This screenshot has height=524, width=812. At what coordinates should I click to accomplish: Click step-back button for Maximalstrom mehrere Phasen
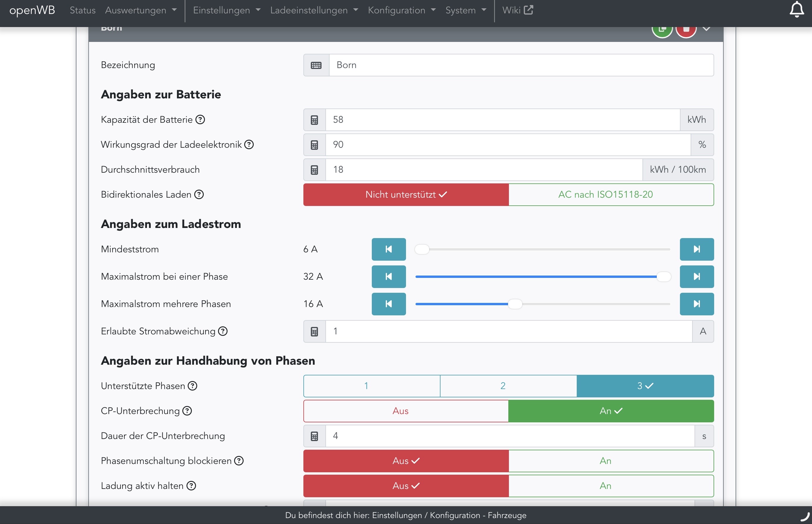point(388,304)
